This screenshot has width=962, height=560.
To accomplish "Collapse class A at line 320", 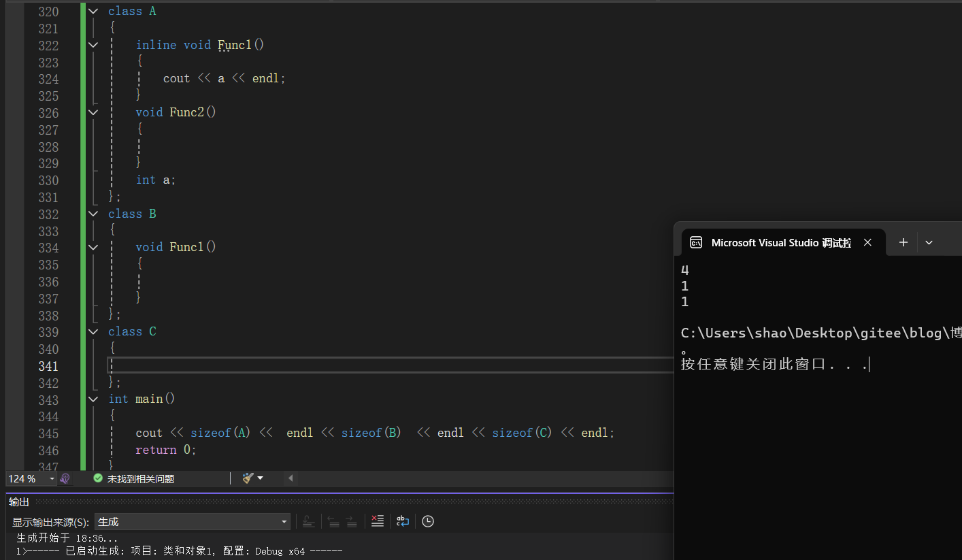I will (93, 12).
